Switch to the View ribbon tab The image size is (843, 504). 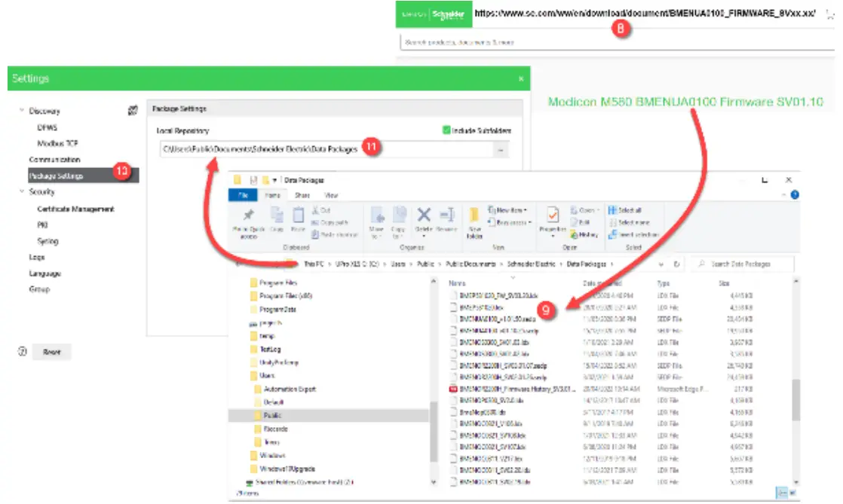point(331,195)
